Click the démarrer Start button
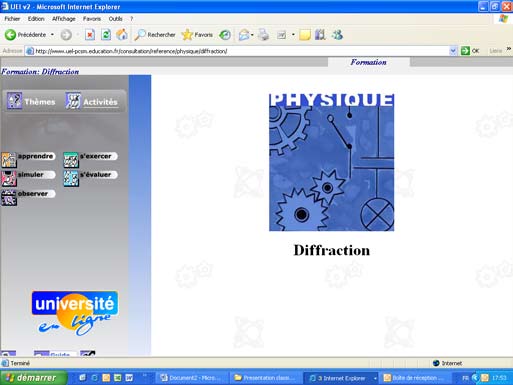 tap(33, 378)
